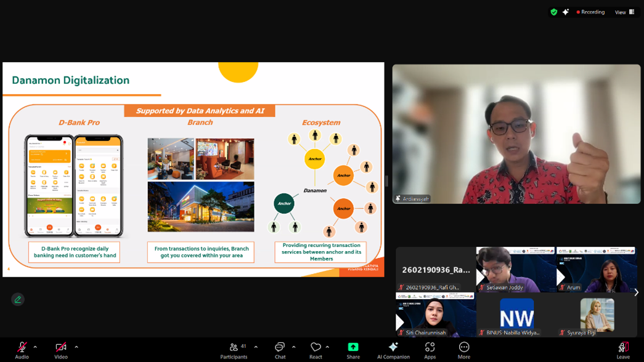Click the yellow Anchor node

pos(315,159)
